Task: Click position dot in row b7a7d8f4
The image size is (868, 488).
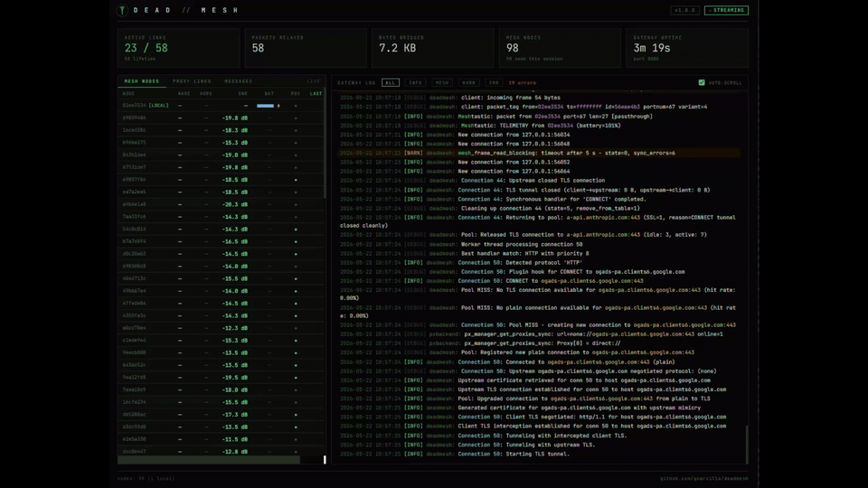Action: point(296,242)
